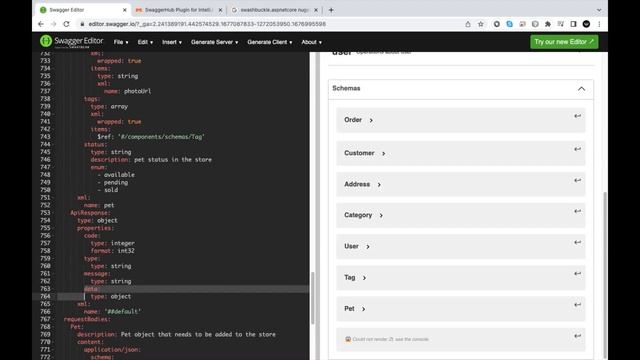640x360 pixels.
Task: Click the browser address bar URL
Action: (207, 24)
